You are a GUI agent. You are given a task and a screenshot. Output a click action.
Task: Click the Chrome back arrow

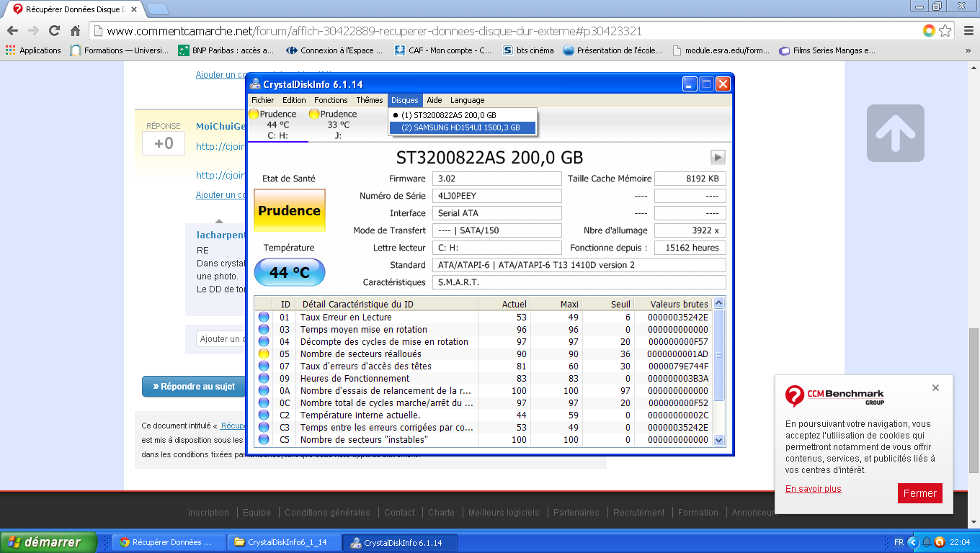click(12, 31)
